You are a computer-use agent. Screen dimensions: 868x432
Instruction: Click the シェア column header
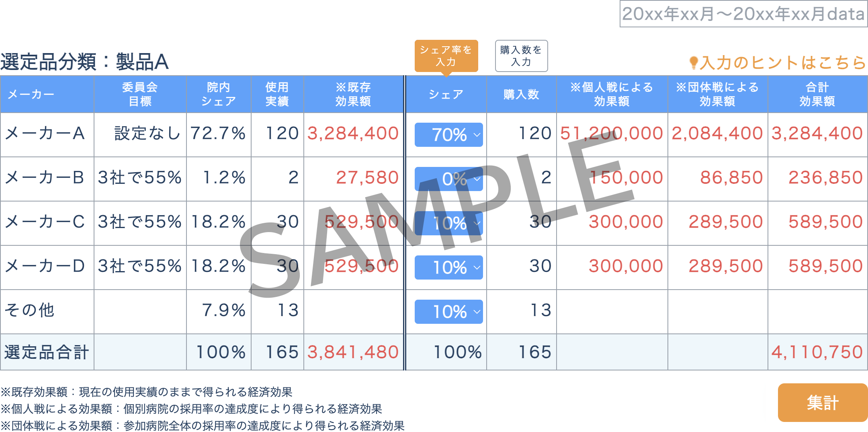pyautogui.click(x=446, y=94)
